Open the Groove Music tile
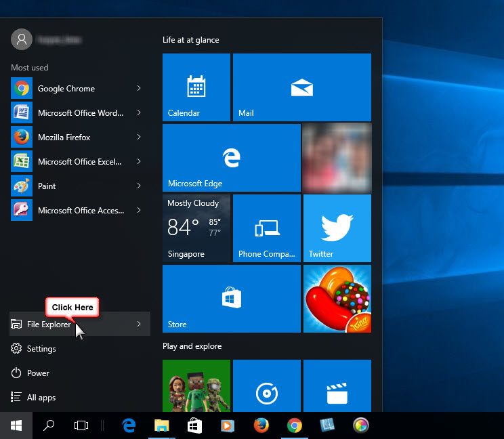This screenshot has width=504, height=439. tap(267, 385)
